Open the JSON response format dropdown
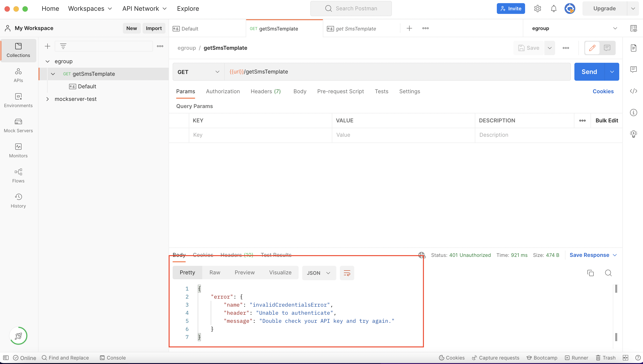The width and height of the screenshot is (643, 364). tap(319, 273)
